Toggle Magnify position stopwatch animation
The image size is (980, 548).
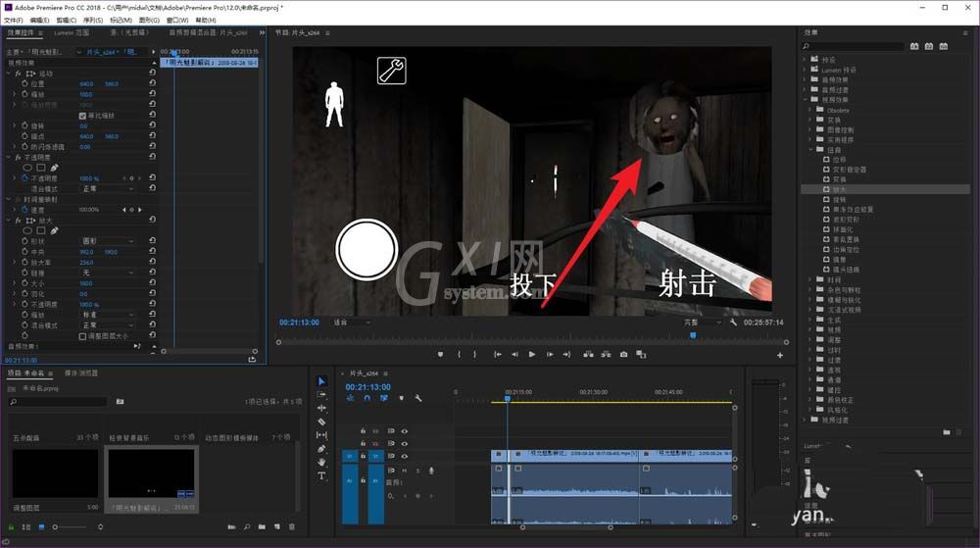25,252
